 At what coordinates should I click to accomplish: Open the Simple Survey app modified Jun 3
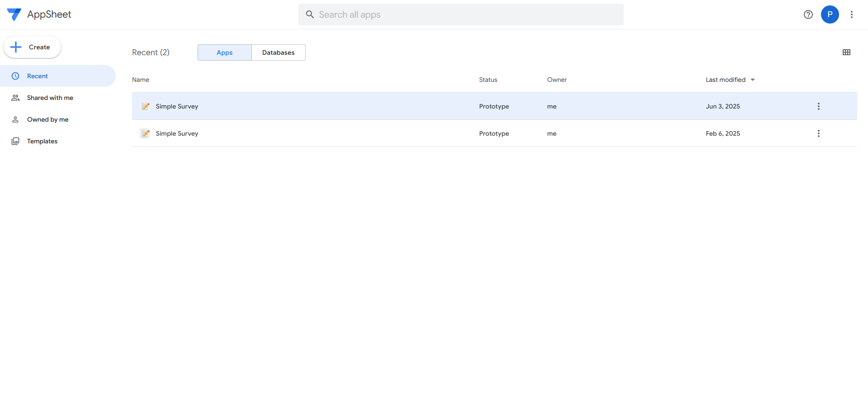[177, 106]
